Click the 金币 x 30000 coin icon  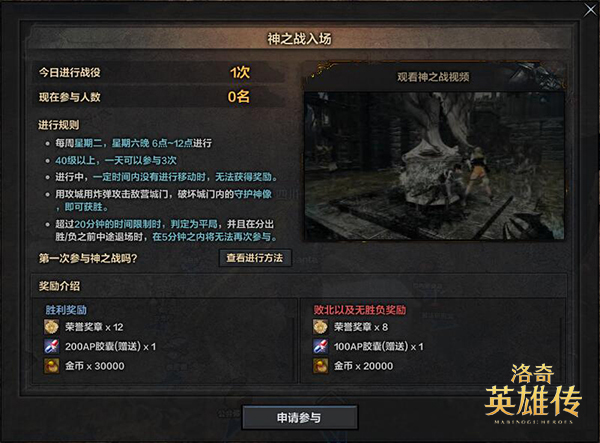51,366
